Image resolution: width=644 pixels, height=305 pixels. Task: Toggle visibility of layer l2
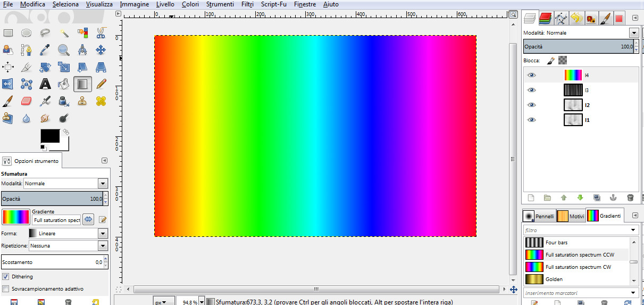pyautogui.click(x=531, y=105)
